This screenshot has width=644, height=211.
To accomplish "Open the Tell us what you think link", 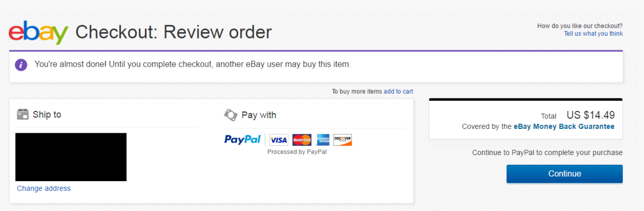I will click(x=593, y=34).
